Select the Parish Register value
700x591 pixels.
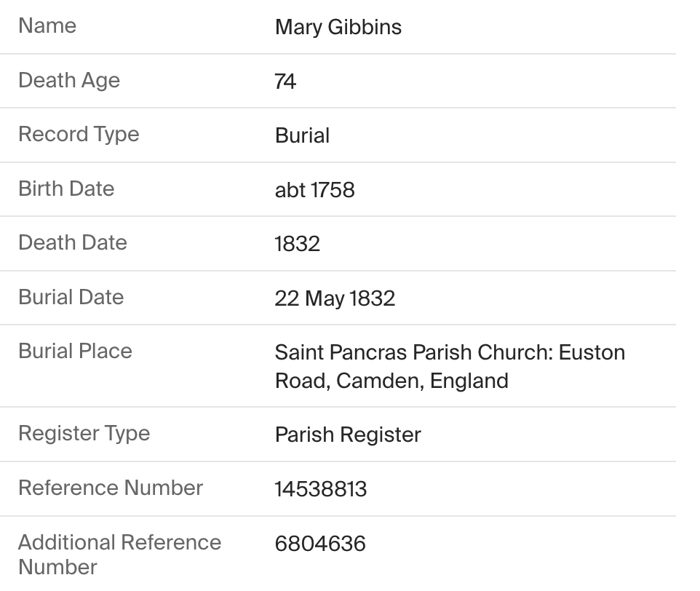[349, 435]
